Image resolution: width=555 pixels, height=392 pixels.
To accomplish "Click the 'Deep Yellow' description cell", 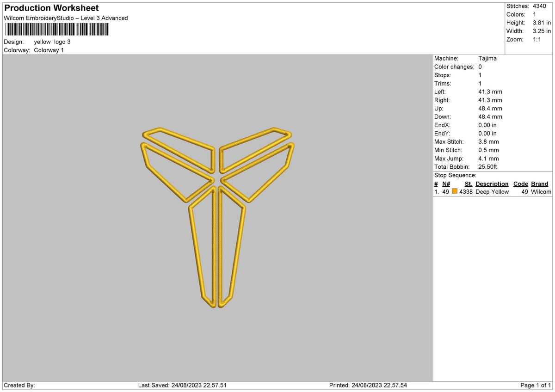I will coord(492,192).
